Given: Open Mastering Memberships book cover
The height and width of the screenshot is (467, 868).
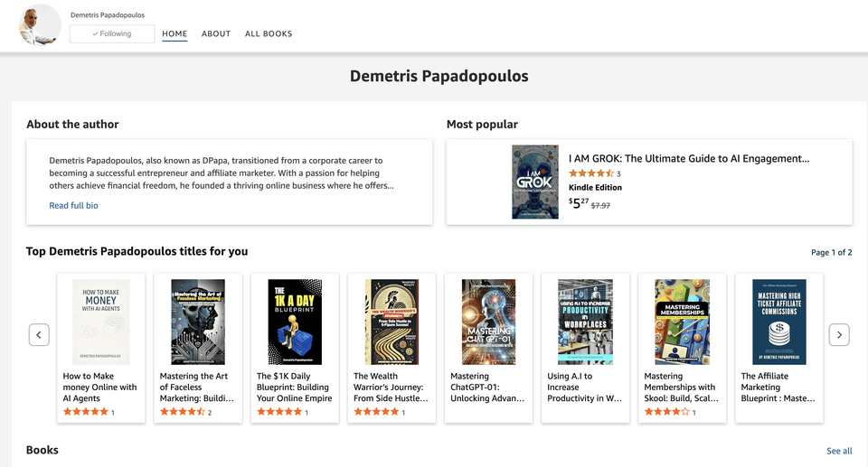Looking at the screenshot, I should (x=682, y=322).
